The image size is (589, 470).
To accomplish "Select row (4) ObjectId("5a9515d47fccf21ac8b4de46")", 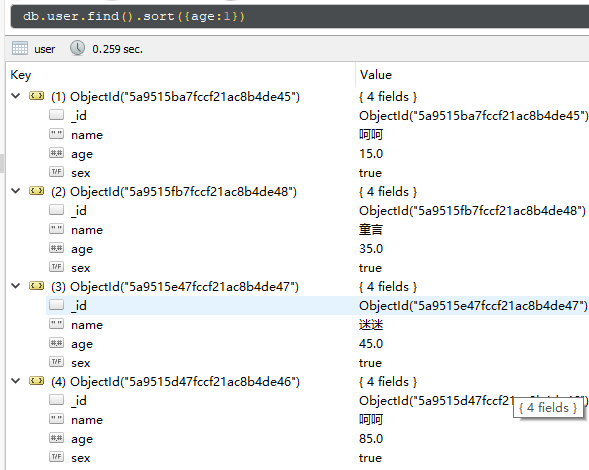I will point(175,382).
